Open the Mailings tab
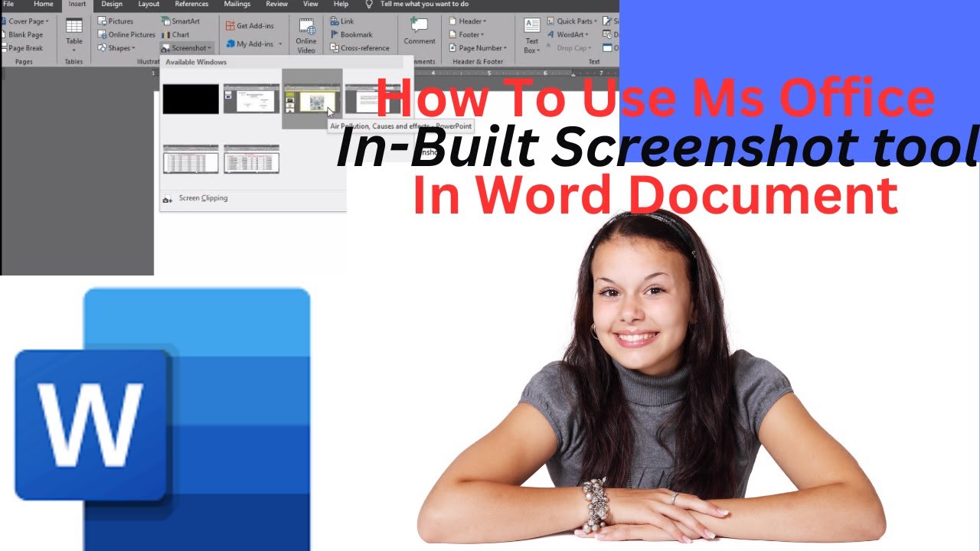Screen dimensions: 980x551 (x=237, y=4)
